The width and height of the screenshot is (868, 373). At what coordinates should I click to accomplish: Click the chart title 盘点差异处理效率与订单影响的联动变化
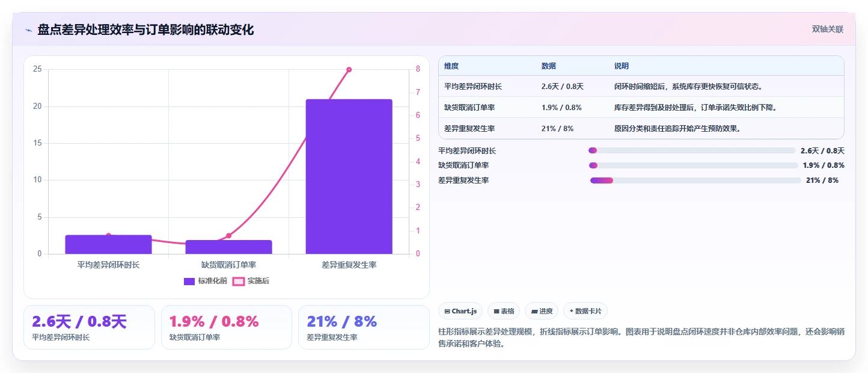pos(145,29)
